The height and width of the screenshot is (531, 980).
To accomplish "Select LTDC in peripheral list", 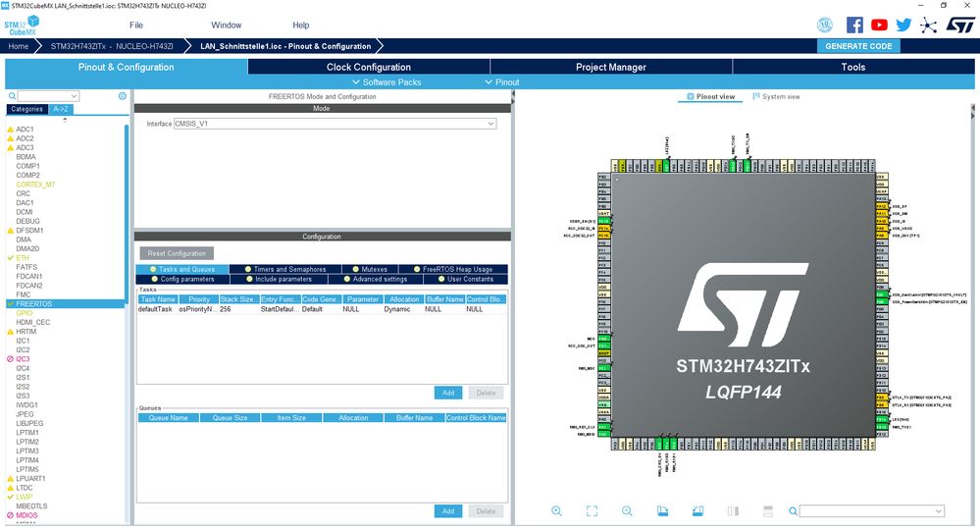I will pos(25,487).
